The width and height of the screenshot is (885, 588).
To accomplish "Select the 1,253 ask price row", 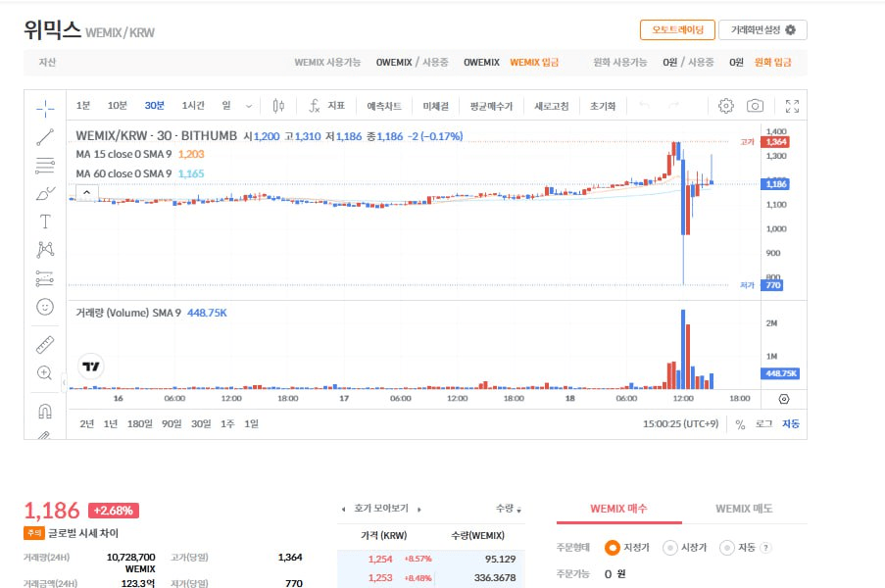I will click(431, 577).
